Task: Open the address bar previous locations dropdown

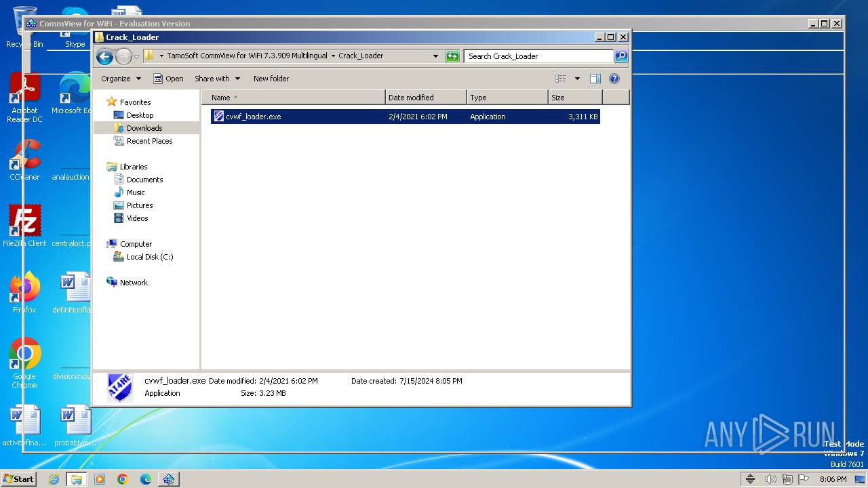Action: [435, 56]
